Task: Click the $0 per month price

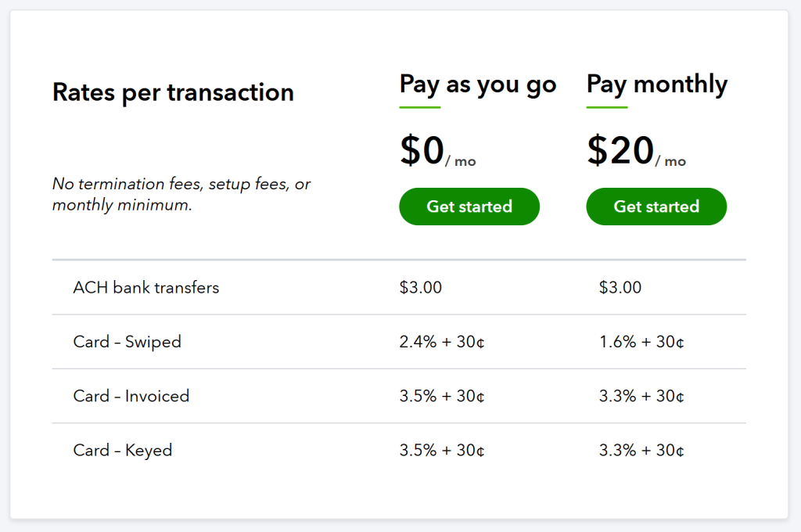Action: pyautogui.click(x=436, y=151)
